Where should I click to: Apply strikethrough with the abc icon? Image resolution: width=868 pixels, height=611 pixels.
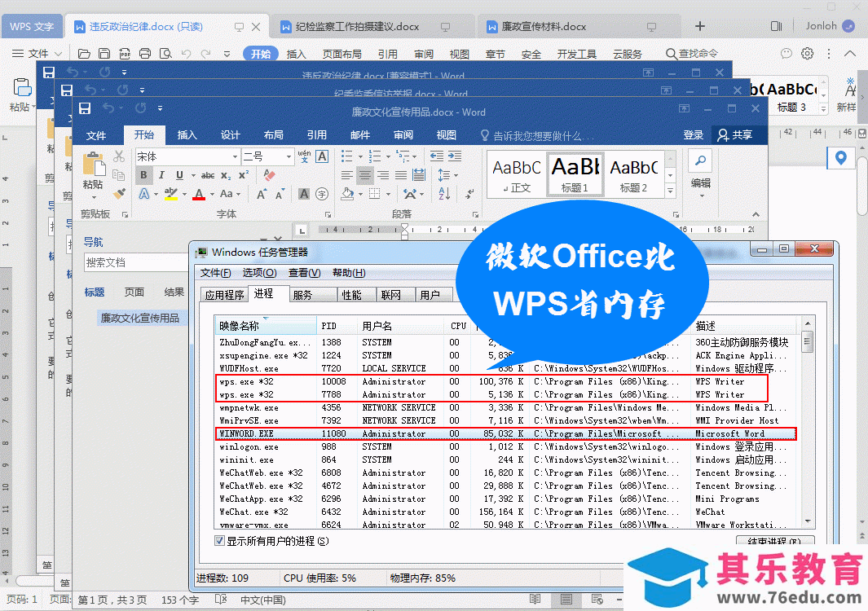208,175
